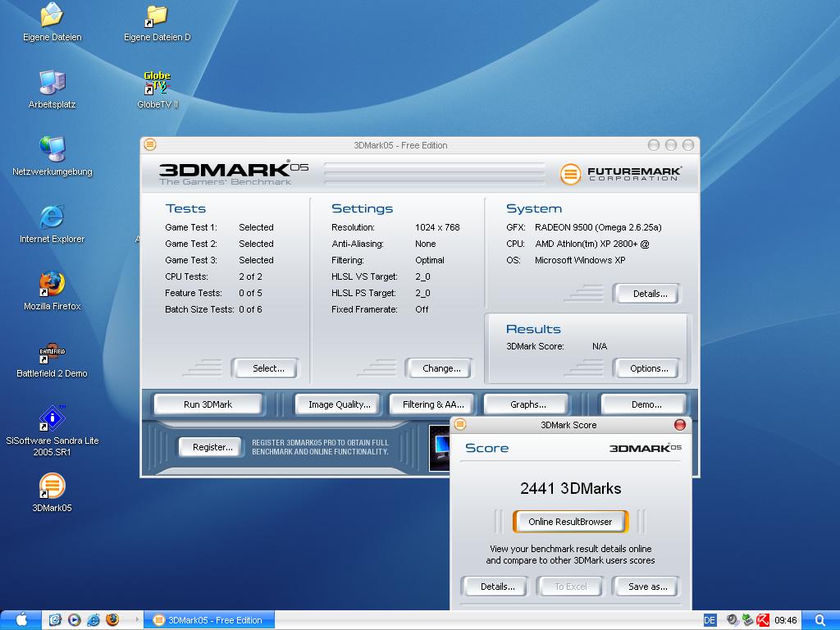Expand the quick launch chevron arrow

tap(137, 620)
